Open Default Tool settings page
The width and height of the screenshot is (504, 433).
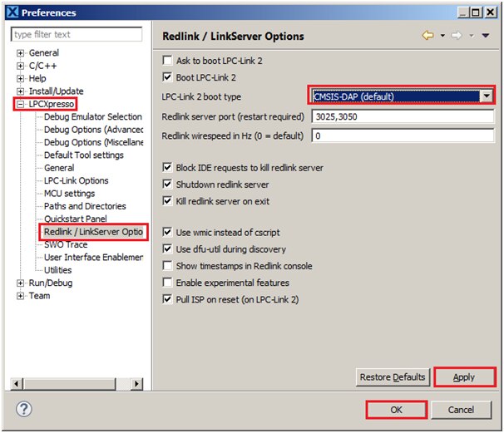(x=83, y=155)
